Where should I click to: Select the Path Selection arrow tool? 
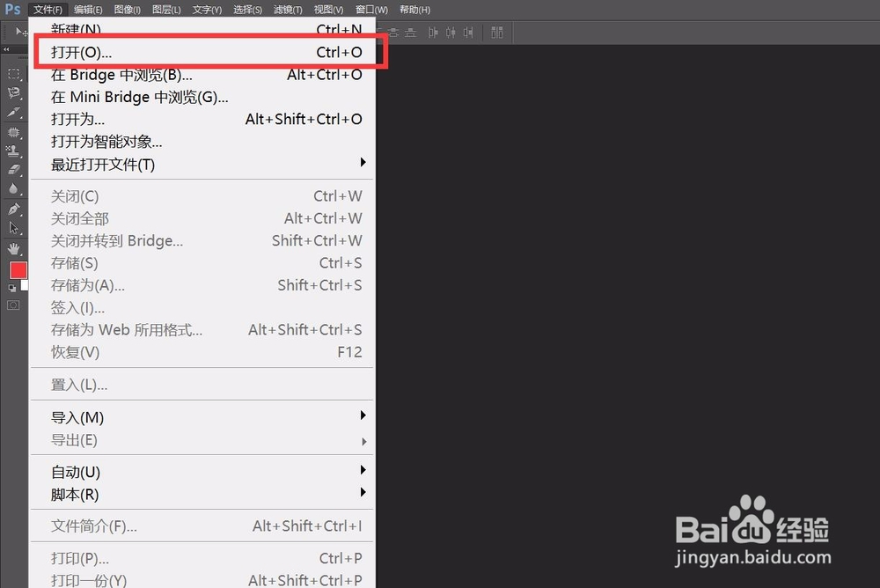(13, 227)
